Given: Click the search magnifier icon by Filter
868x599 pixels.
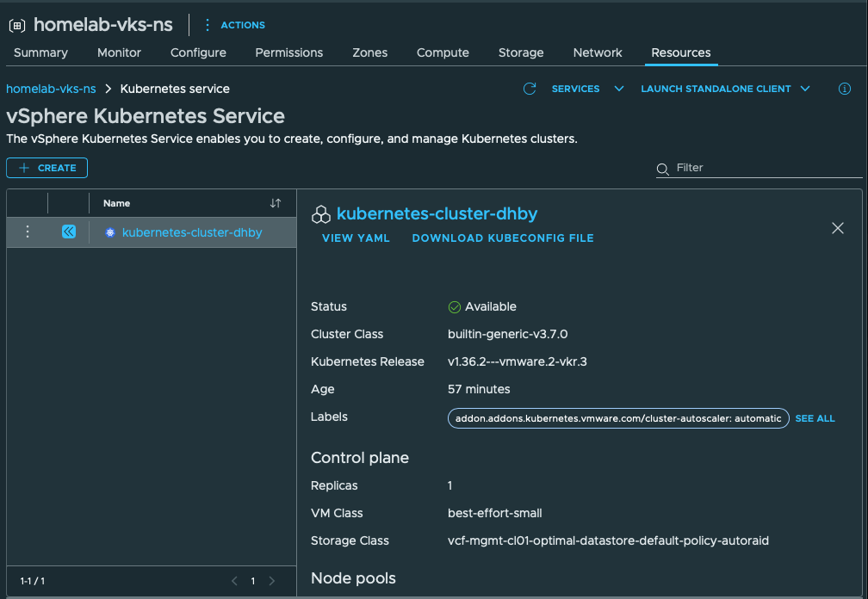Looking at the screenshot, I should (x=663, y=169).
